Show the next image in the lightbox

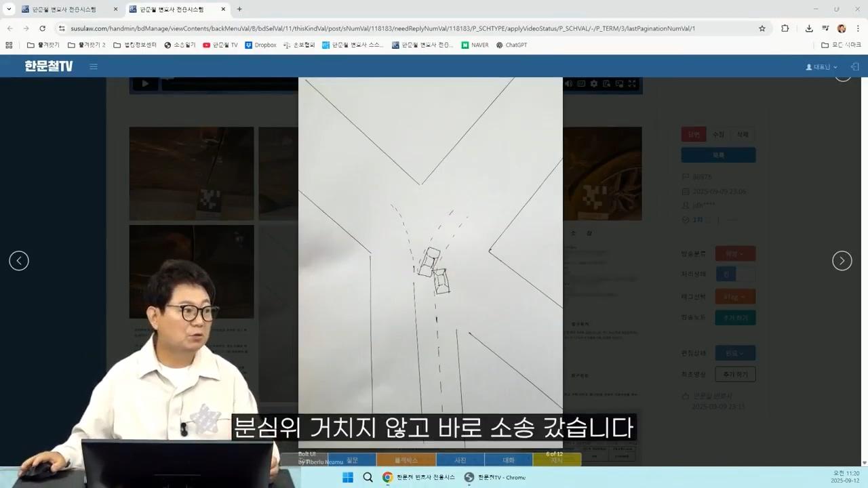pyautogui.click(x=842, y=260)
